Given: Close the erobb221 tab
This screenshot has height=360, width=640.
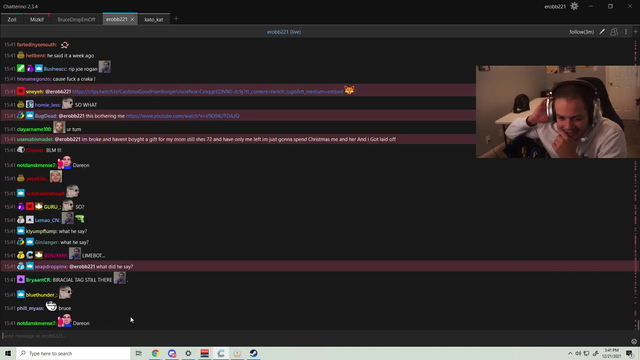Looking at the screenshot, I should click(x=132, y=19).
